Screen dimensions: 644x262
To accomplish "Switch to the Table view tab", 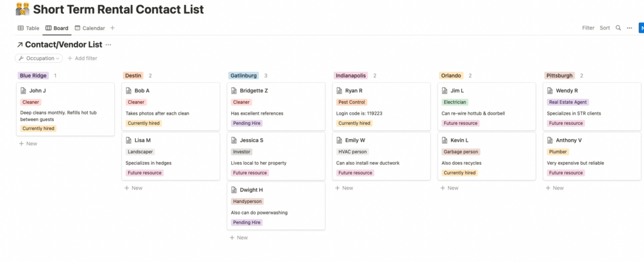I will click(x=28, y=28).
